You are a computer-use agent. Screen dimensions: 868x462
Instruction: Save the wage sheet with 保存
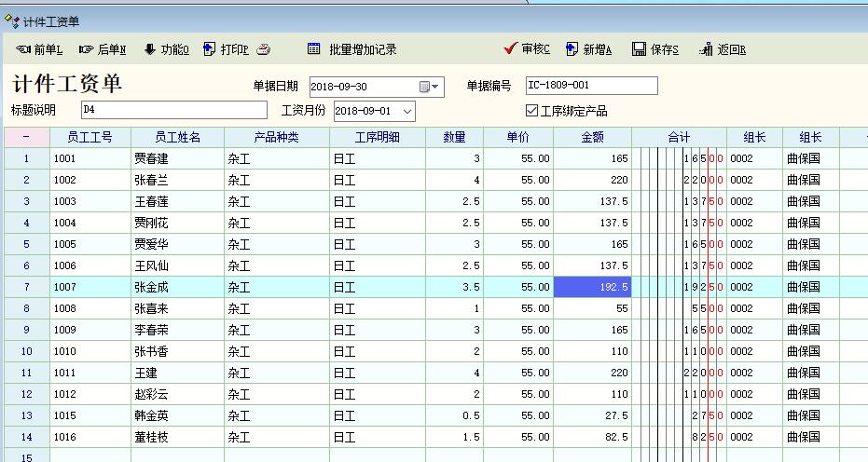click(x=654, y=49)
